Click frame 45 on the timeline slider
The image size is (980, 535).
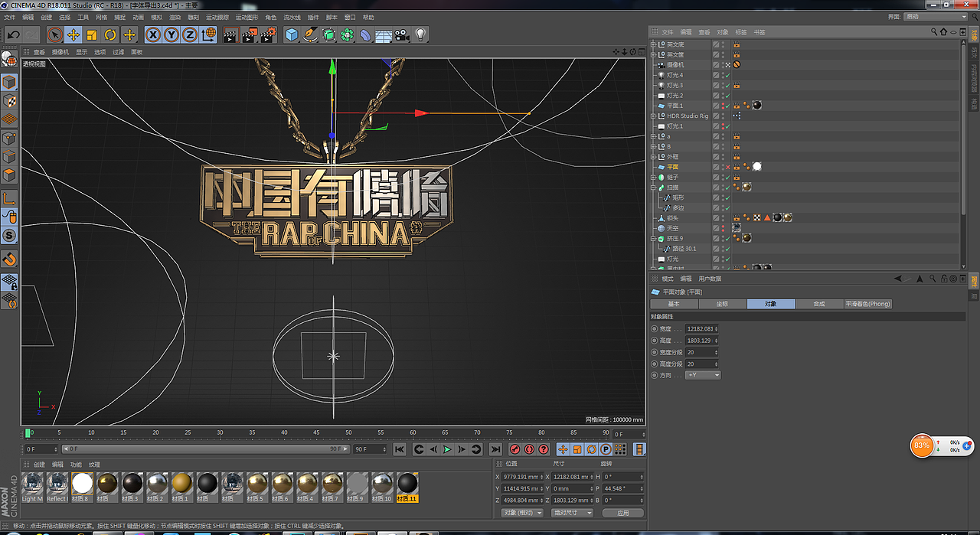click(316, 433)
